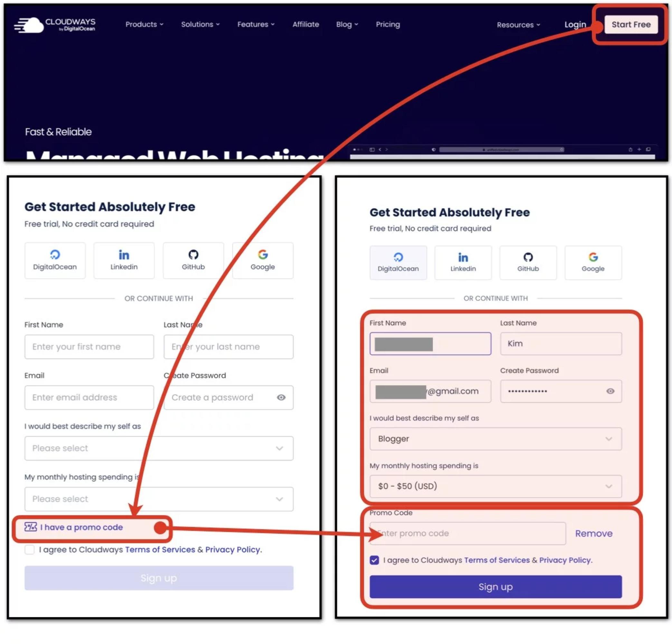Sign up with Google in right form
672x644 pixels.
(x=593, y=262)
